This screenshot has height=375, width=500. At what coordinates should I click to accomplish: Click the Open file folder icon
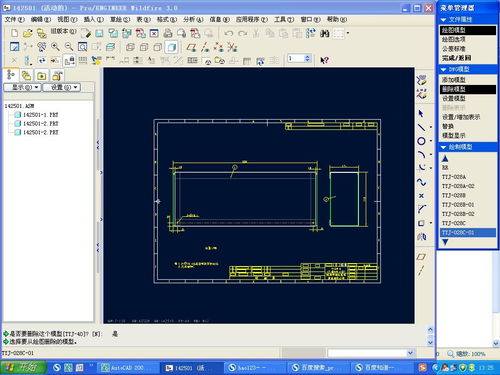[28, 33]
